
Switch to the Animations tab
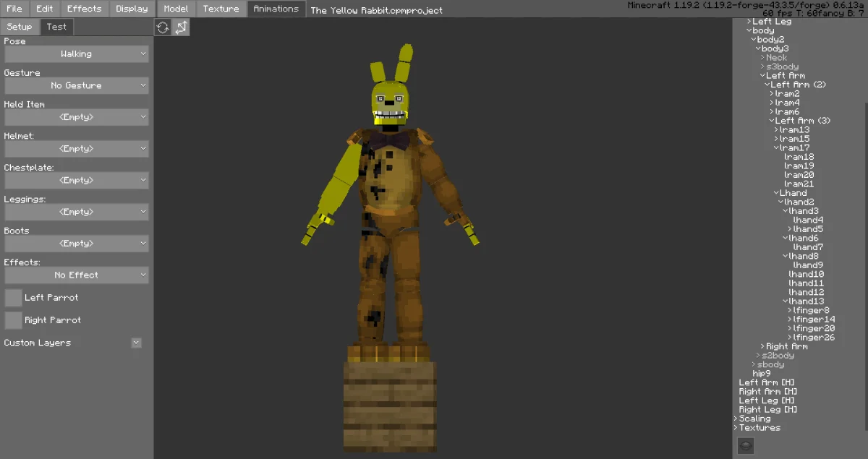pyautogui.click(x=276, y=9)
